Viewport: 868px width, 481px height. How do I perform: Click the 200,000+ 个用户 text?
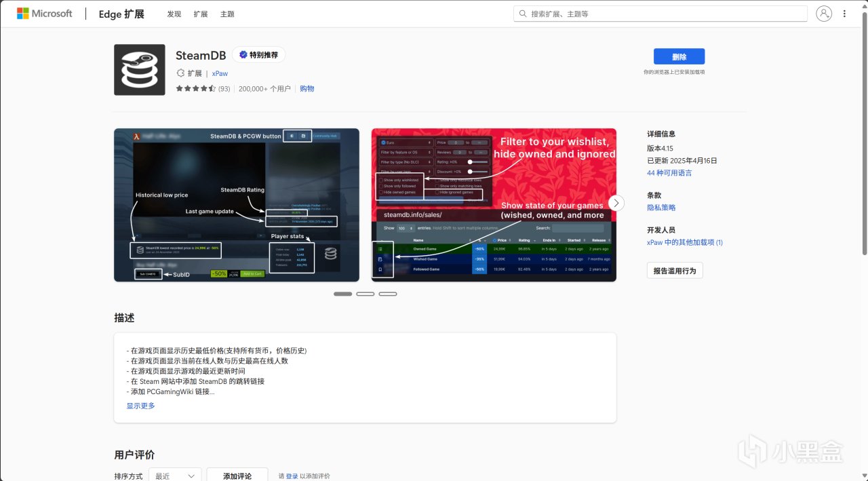(264, 89)
